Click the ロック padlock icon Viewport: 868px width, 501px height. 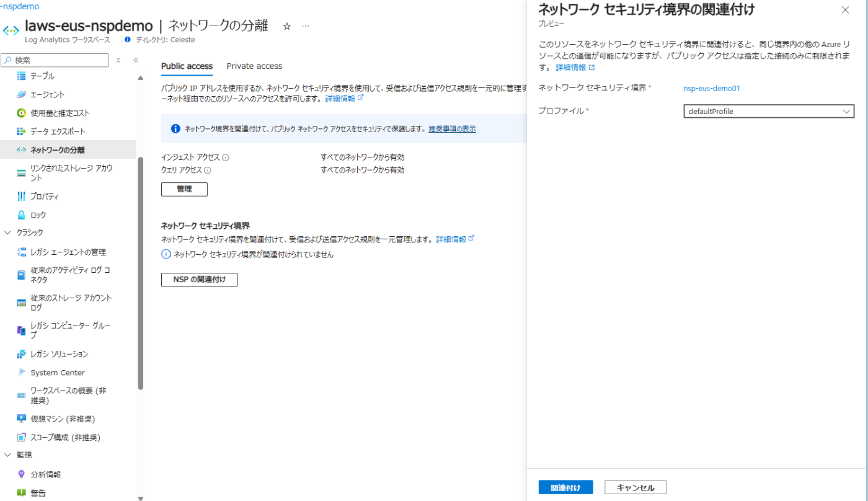pos(21,215)
